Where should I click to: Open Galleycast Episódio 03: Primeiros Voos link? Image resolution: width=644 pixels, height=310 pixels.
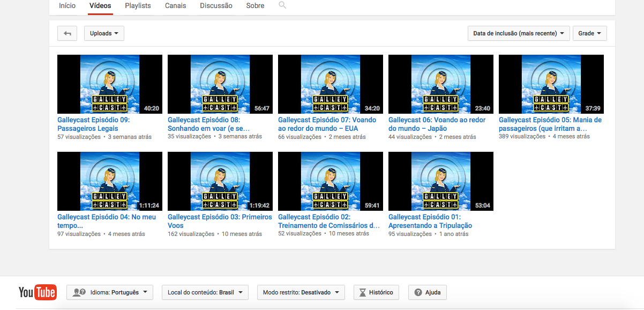(220, 222)
